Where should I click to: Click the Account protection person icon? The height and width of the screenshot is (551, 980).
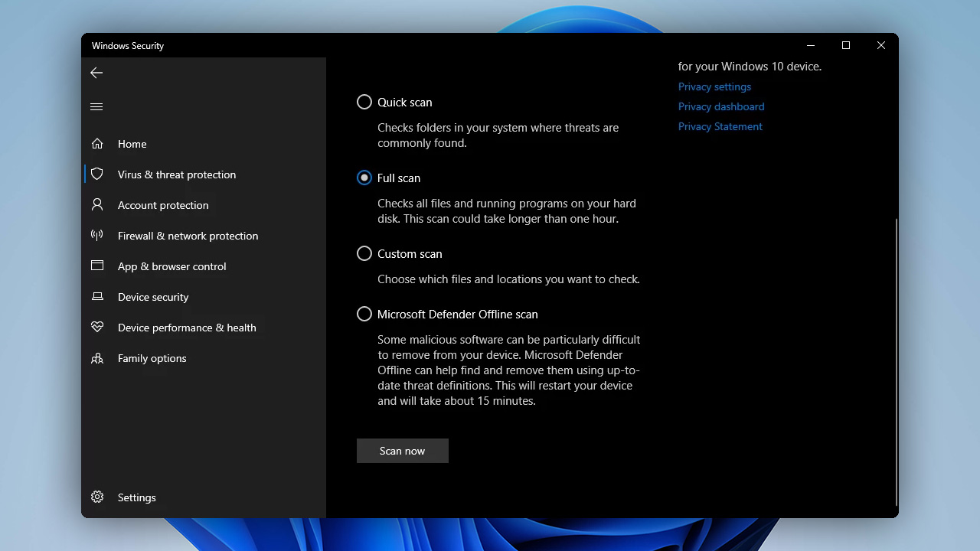pos(97,204)
